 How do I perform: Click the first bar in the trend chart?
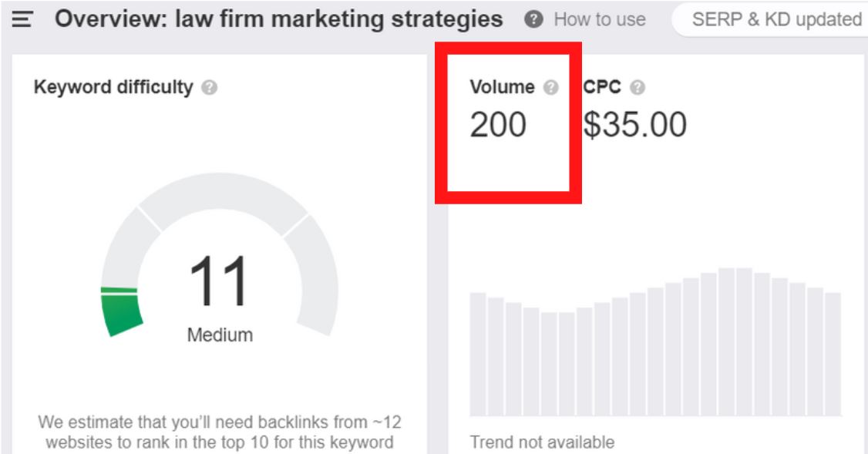478,353
